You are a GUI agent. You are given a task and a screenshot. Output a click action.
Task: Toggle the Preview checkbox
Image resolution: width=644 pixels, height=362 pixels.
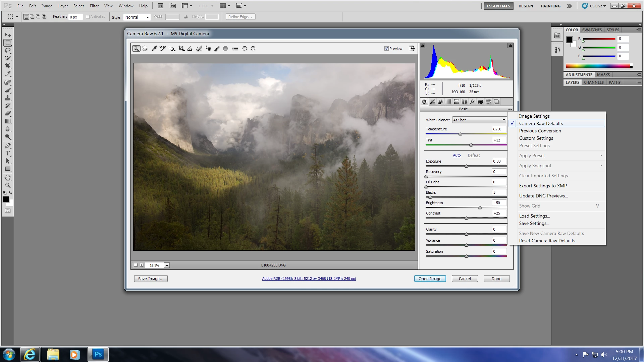(386, 49)
